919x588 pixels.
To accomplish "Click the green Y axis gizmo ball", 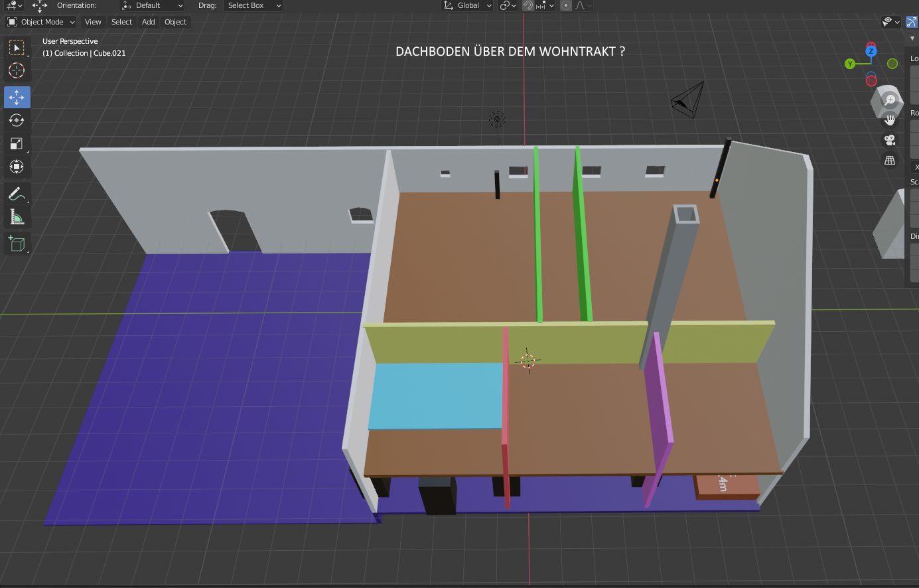I will point(850,64).
